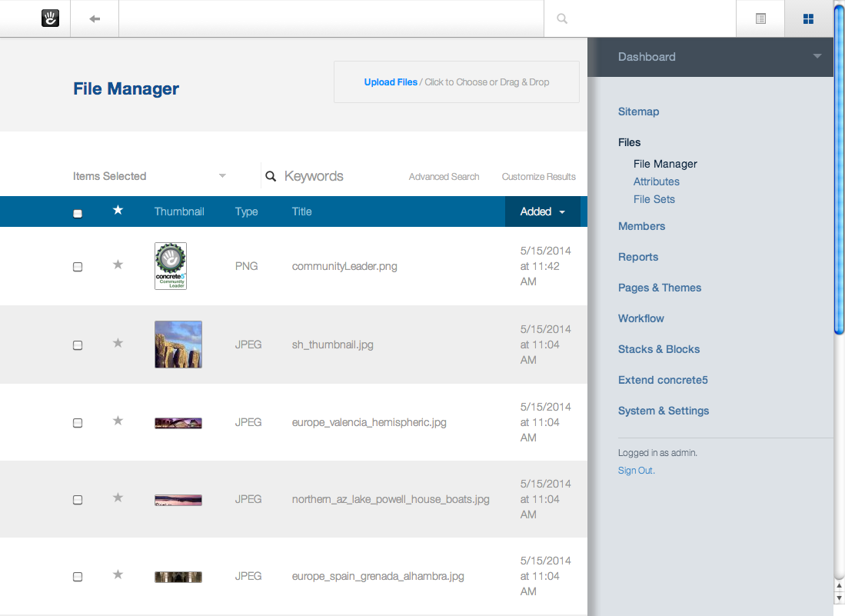This screenshot has width=845, height=616.
Task: Click the concrete5 hand logo icon
Action: [50, 18]
